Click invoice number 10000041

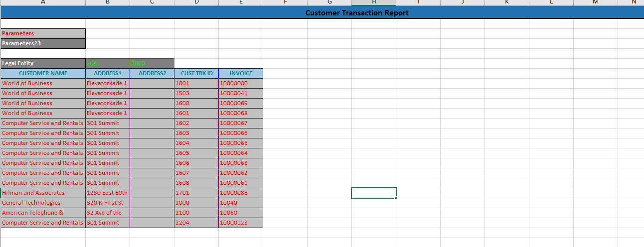241,93
